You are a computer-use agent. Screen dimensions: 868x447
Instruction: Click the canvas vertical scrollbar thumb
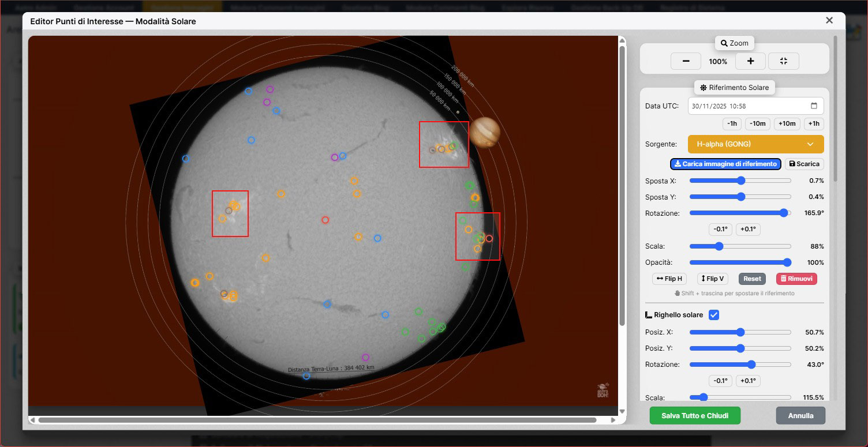[622, 185]
